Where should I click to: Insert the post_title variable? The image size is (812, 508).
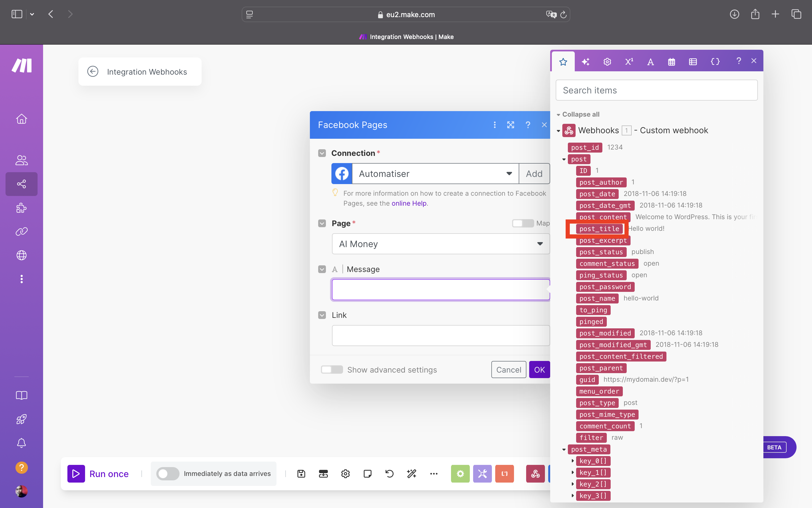point(599,229)
